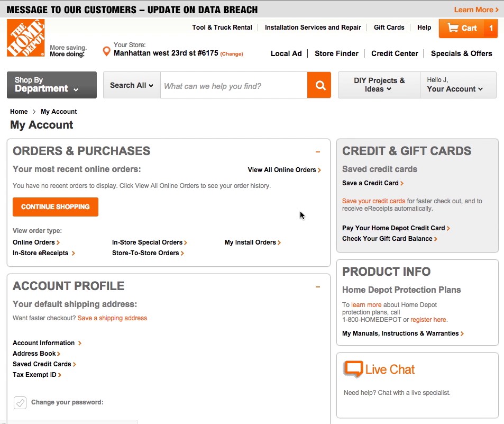504x424 pixels.
Task: Click the store location pin icon
Action: [x=107, y=51]
